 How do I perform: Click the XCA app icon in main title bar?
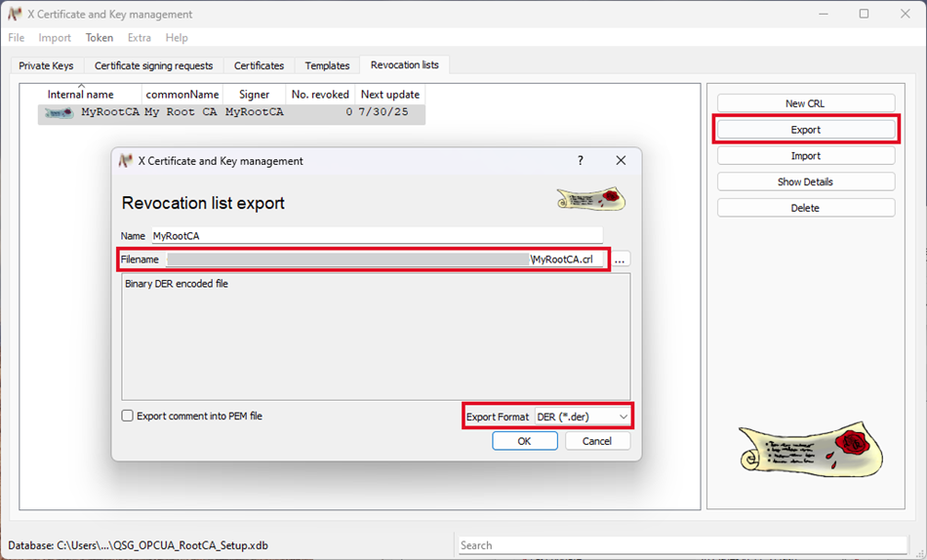click(15, 15)
